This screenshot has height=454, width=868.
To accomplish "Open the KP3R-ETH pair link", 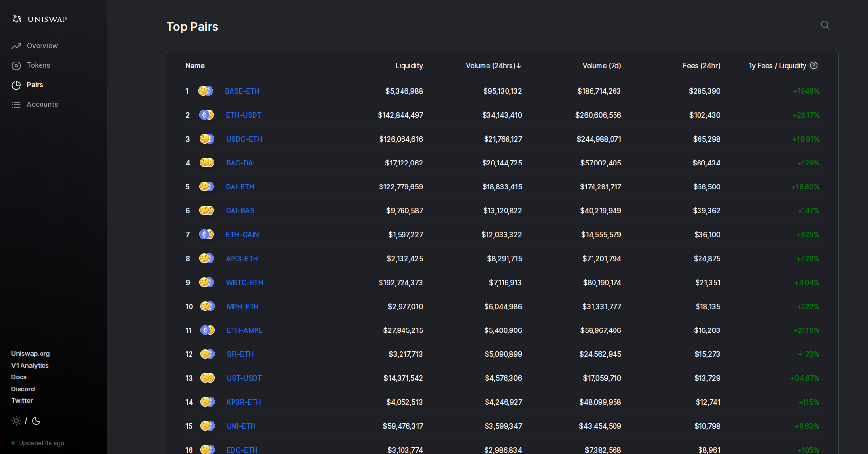I will point(244,402).
